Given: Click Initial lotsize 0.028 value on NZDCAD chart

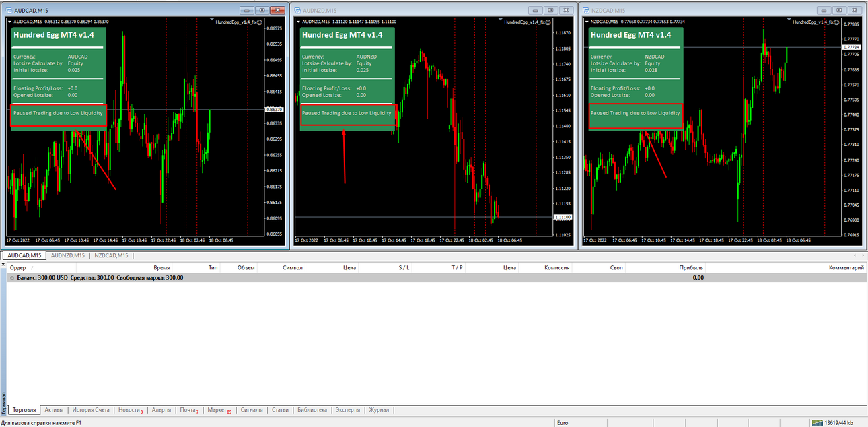Looking at the screenshot, I should 651,70.
